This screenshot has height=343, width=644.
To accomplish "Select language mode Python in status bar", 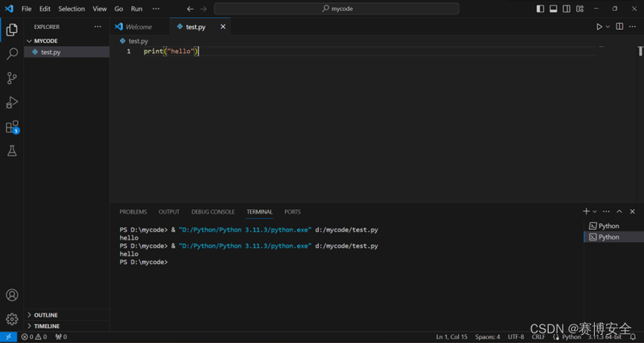I will click(x=571, y=337).
